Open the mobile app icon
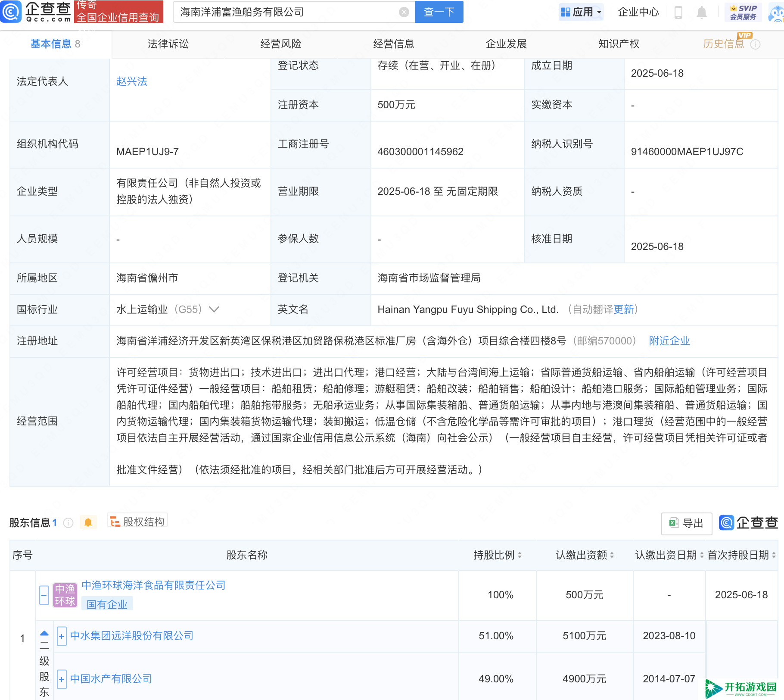The width and height of the screenshot is (784, 700). [678, 12]
